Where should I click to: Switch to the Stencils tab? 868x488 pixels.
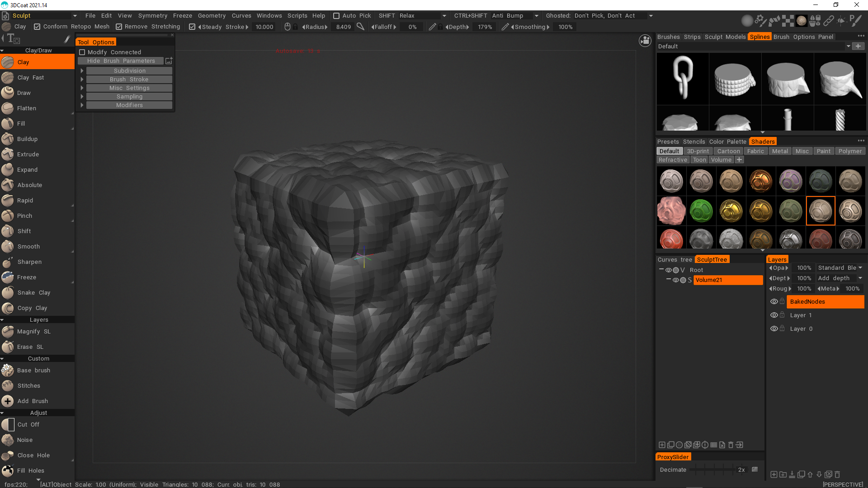694,142
